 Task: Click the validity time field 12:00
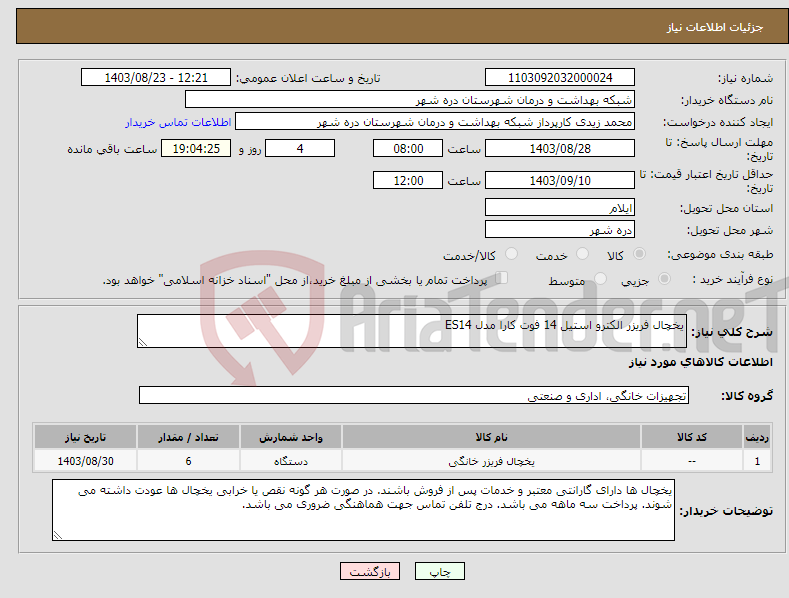408,180
